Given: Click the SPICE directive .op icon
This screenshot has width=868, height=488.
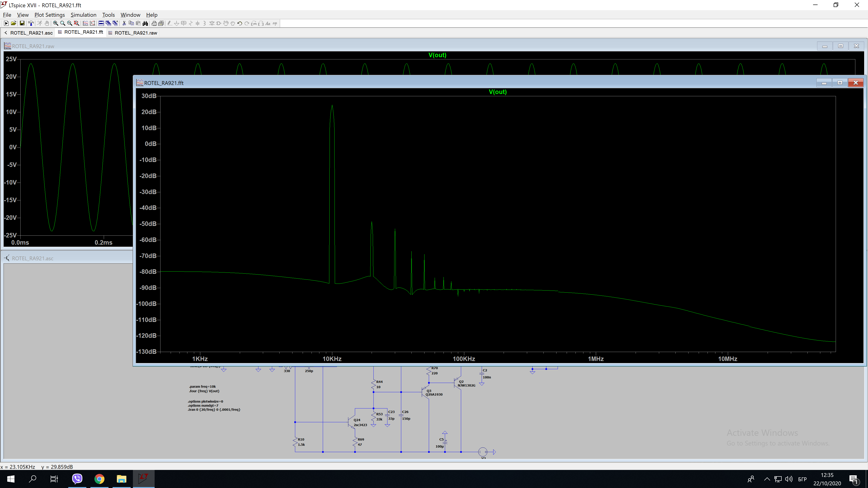Looking at the screenshot, I should pyautogui.click(x=275, y=23).
